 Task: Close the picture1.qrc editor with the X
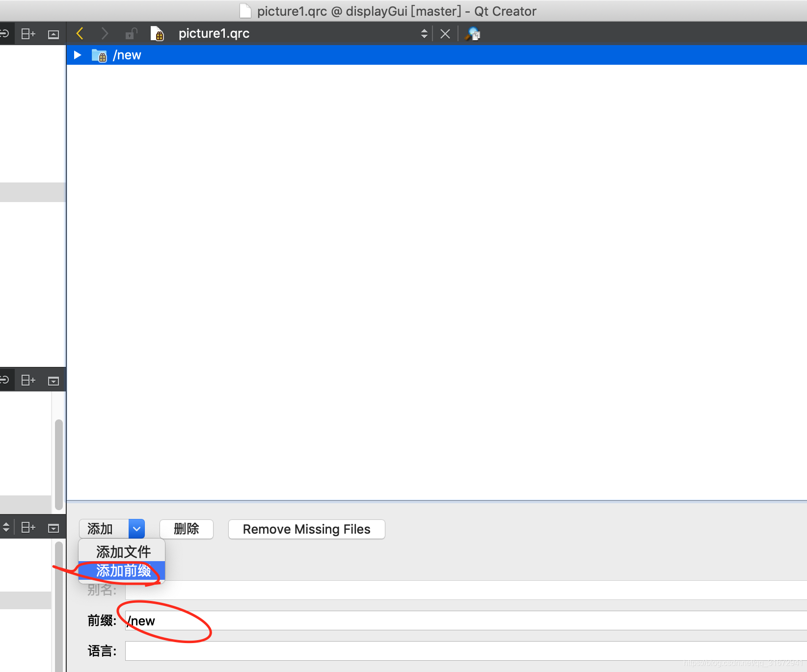(x=445, y=33)
